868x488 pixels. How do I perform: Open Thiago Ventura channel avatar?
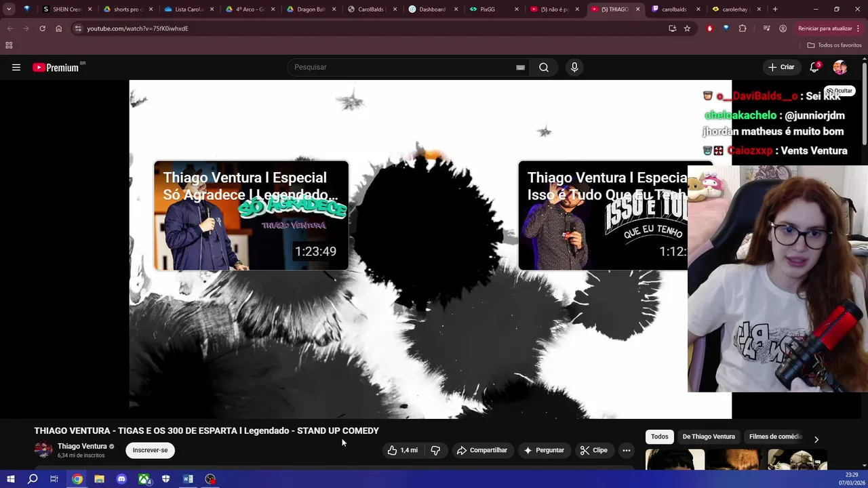43,450
